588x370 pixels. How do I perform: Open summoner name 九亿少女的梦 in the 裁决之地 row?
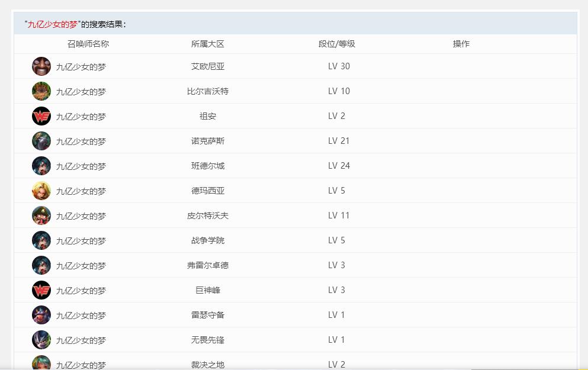(x=81, y=365)
